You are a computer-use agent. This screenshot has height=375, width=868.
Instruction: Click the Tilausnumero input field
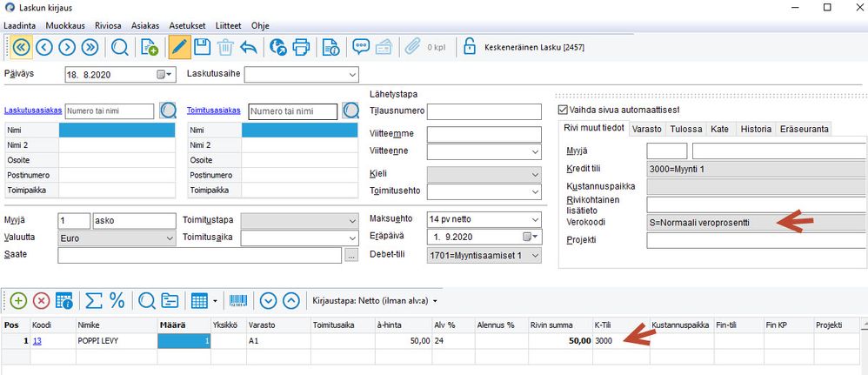pyautogui.click(x=484, y=111)
